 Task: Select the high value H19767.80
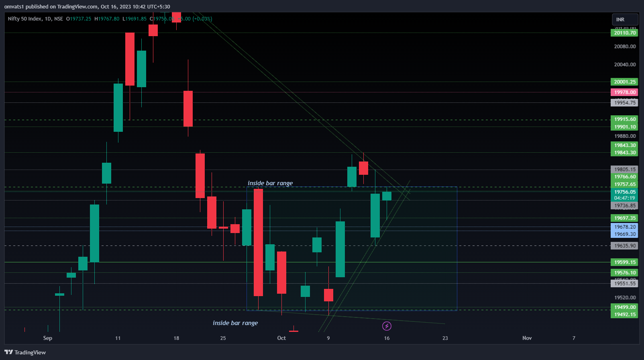107,19
